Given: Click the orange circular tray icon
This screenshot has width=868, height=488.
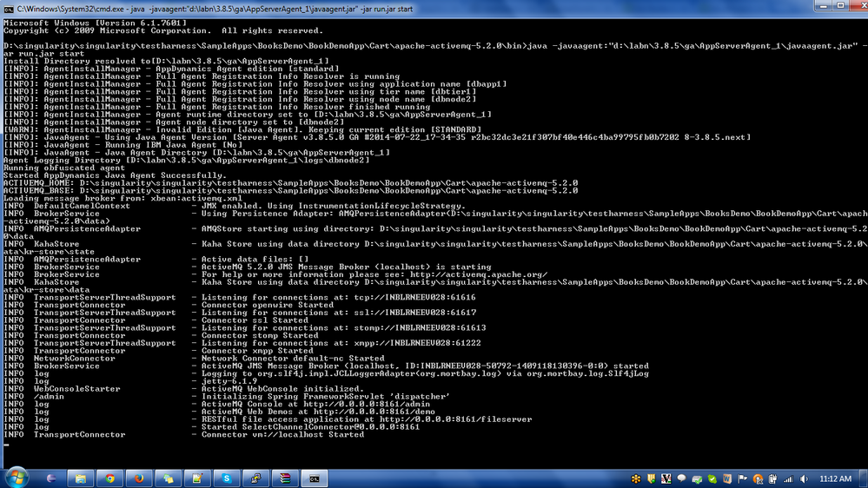Looking at the screenshot, I should point(758,479).
